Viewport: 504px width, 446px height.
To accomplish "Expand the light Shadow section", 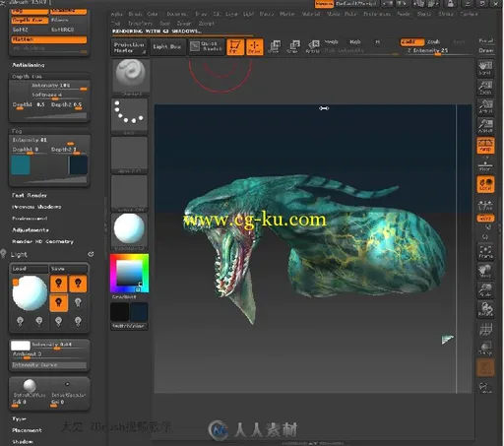I will click(23, 442).
